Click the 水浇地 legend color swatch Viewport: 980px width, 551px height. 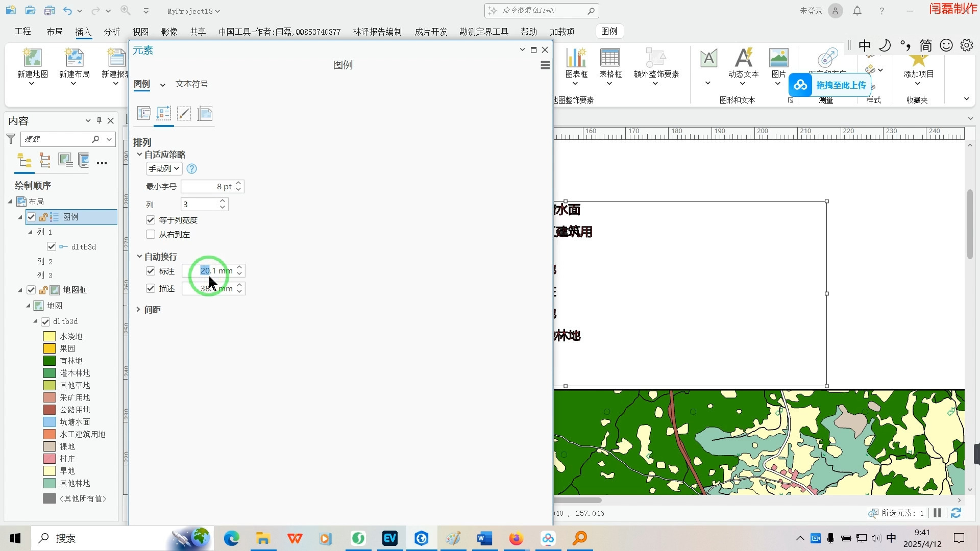[x=48, y=336]
